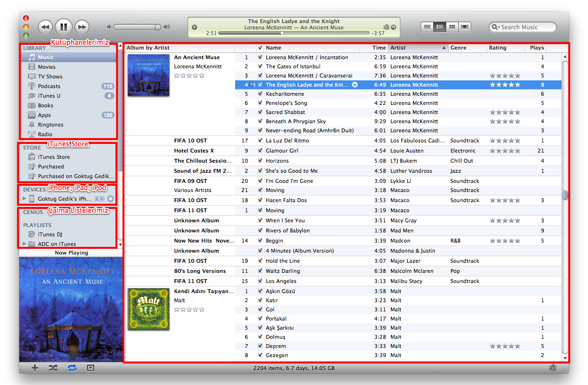The width and height of the screenshot is (588, 385).
Task: Open the playing song's dropdown arrow
Action: tap(355, 85)
